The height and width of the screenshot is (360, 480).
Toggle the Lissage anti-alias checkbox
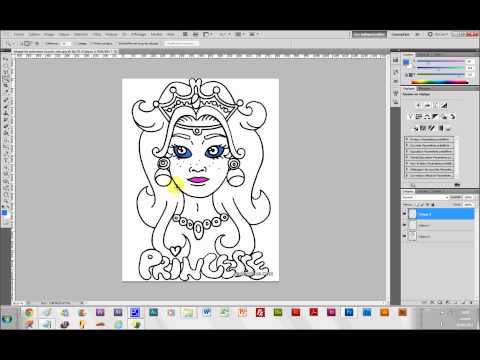coord(75,43)
